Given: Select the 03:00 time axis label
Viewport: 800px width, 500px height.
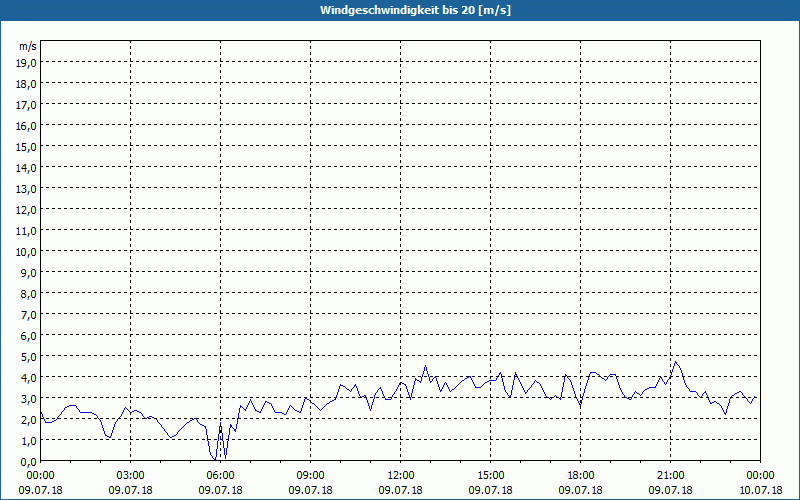Looking at the screenshot, I should pos(131,476).
